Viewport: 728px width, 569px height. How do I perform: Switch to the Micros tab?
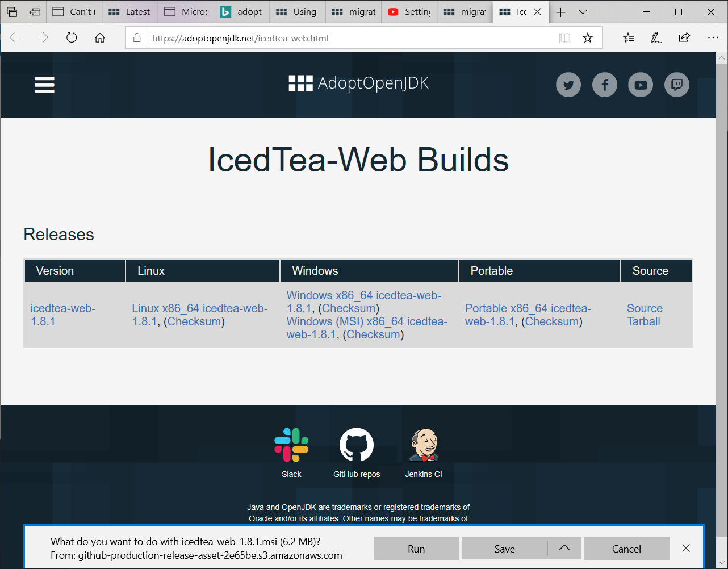pos(186,12)
